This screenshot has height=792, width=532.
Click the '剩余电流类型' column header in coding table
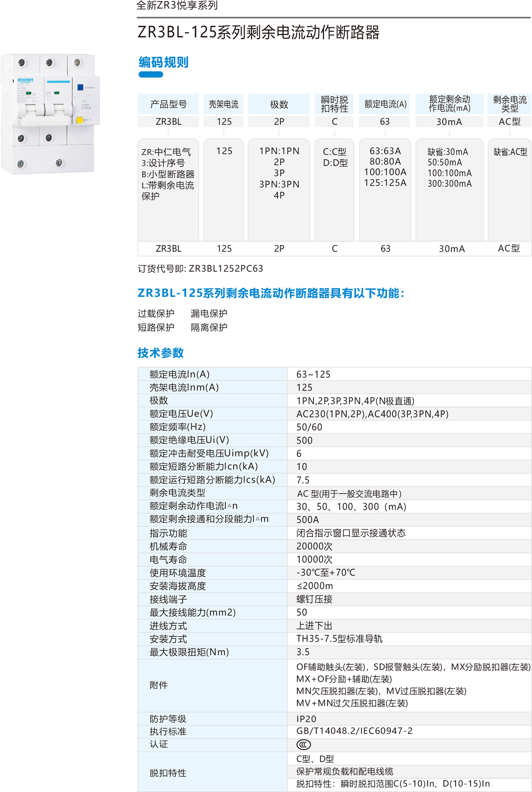click(x=509, y=104)
